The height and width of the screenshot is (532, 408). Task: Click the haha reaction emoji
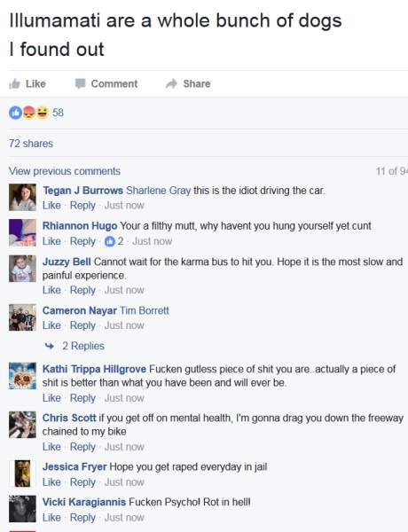tap(43, 113)
